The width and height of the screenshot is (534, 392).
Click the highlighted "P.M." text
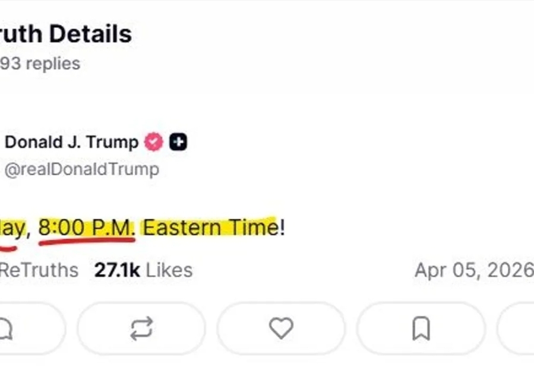tap(113, 228)
